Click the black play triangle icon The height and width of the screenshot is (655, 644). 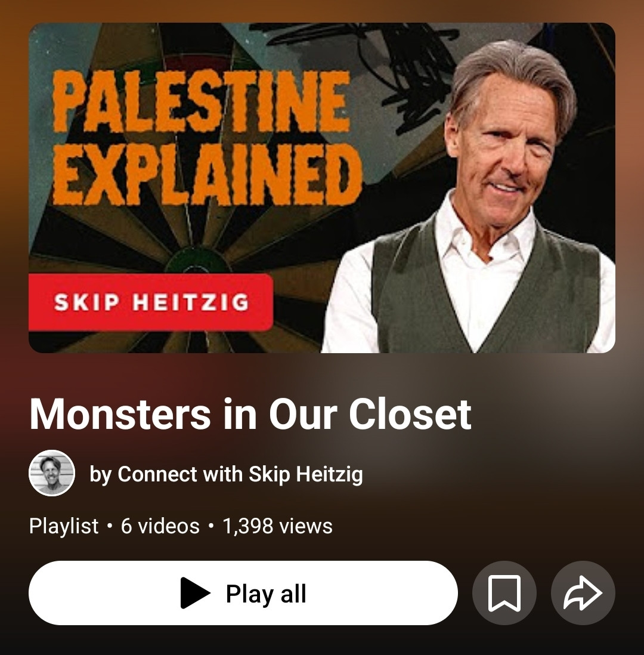195,593
